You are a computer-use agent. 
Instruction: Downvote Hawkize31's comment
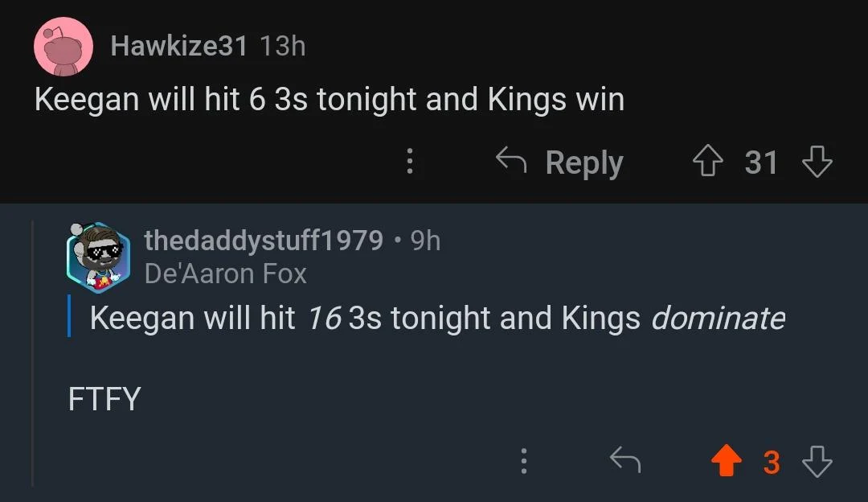point(817,163)
